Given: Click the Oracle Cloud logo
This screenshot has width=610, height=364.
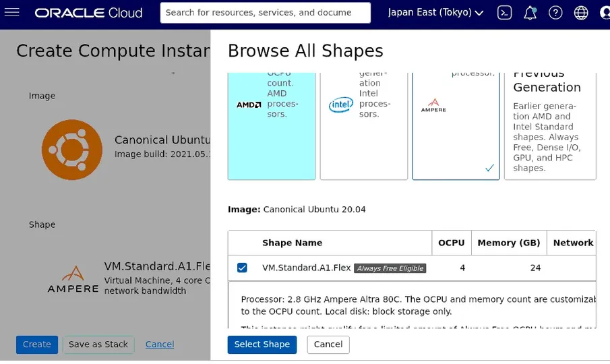Looking at the screenshot, I should tap(88, 13).
